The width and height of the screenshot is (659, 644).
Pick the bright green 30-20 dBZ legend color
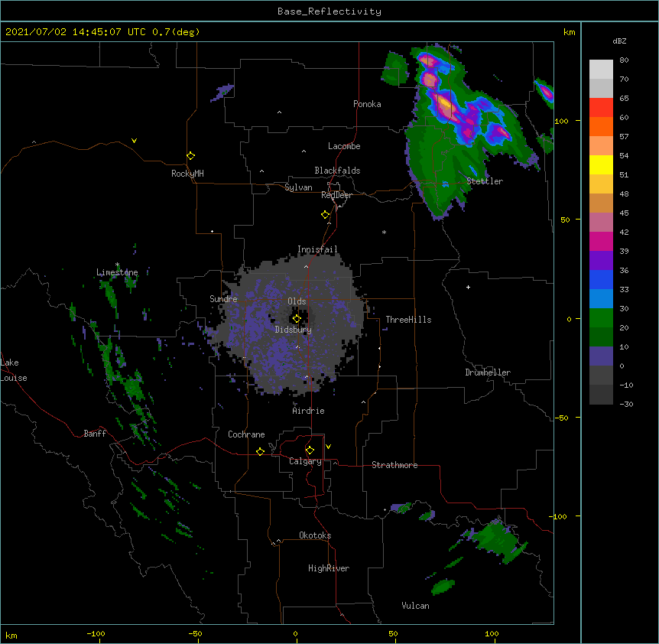pos(601,318)
